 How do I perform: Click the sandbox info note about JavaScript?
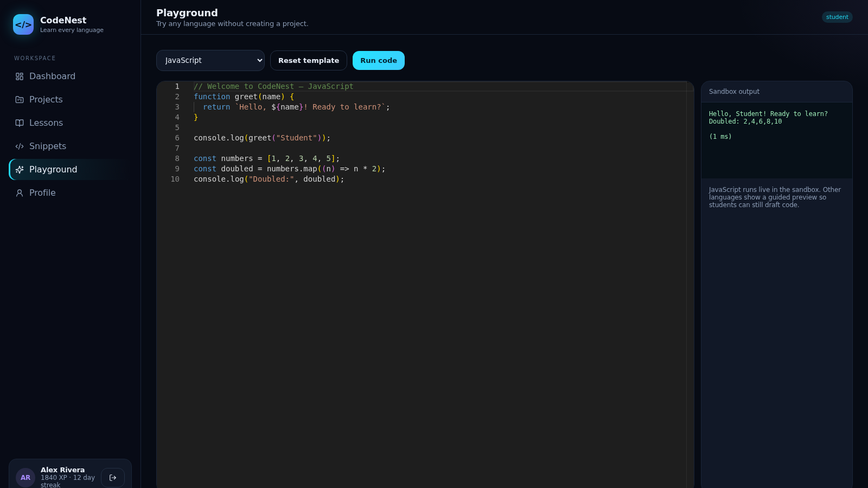coord(776,197)
